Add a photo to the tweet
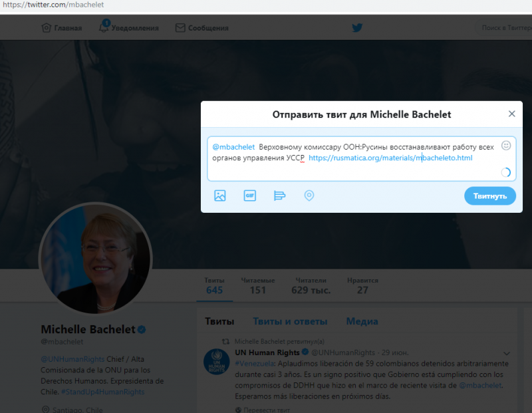Screen dimensions: 532x413 pos(220,196)
